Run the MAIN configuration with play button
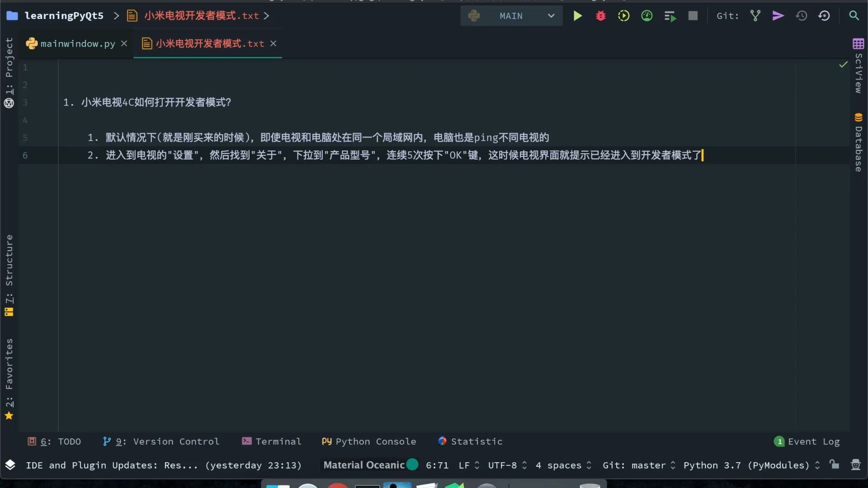Viewport: 868px width, 488px height. coord(577,16)
